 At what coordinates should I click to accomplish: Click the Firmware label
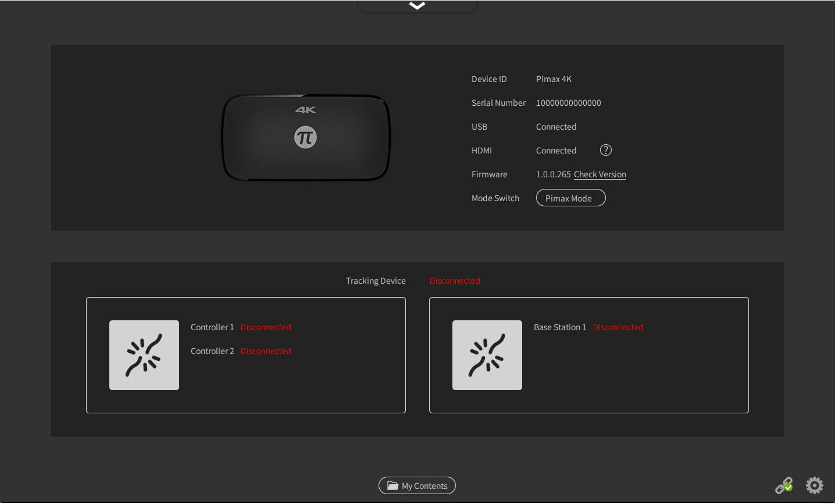point(490,174)
